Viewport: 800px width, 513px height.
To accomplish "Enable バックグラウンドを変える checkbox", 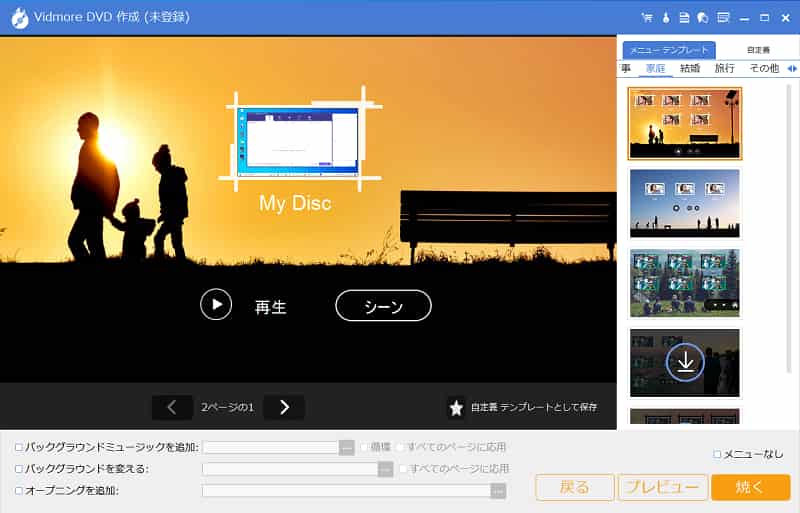I will 19,469.
